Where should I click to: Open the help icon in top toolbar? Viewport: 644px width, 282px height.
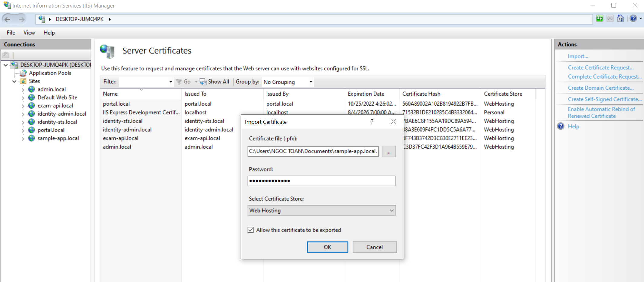tap(633, 19)
